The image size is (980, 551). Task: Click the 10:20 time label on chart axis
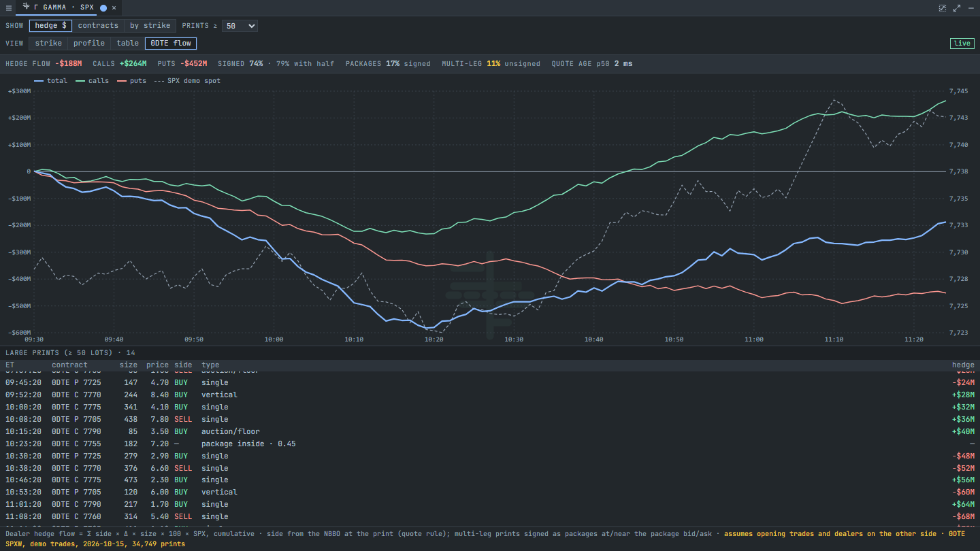pyautogui.click(x=434, y=339)
